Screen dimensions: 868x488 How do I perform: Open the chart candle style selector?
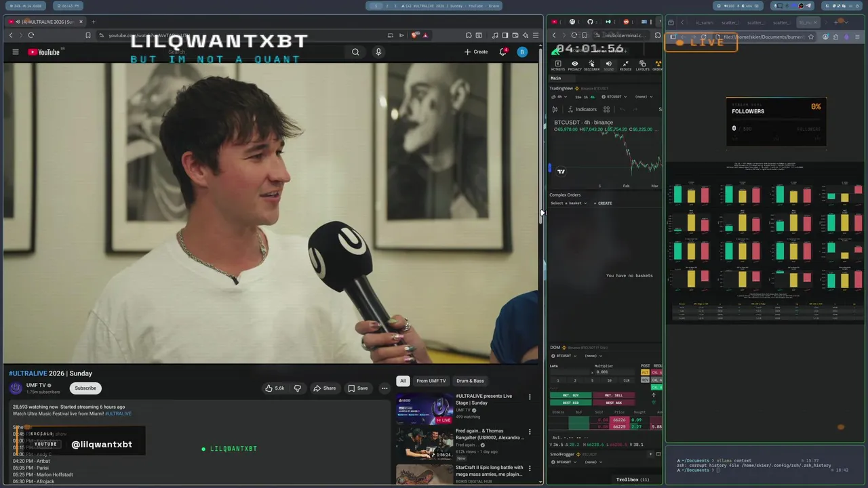tap(555, 109)
